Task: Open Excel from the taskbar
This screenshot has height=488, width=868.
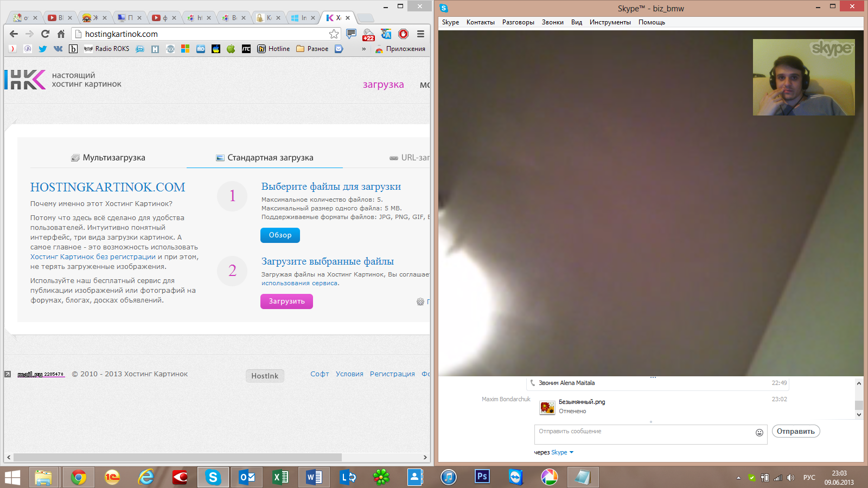Action: tap(280, 477)
